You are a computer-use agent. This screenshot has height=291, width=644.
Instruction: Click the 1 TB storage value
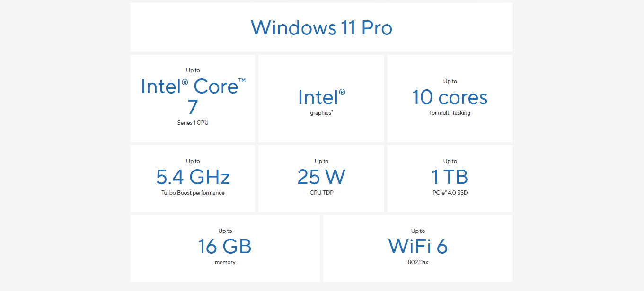tap(450, 177)
